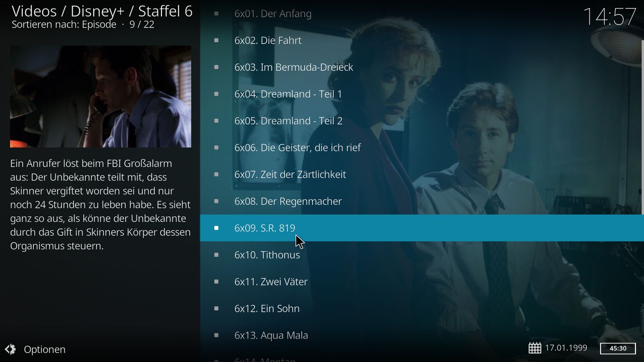This screenshot has width=644, height=362.
Task: Select episode 6x03. Im Bermuda-Dreieck
Action: 421,67
